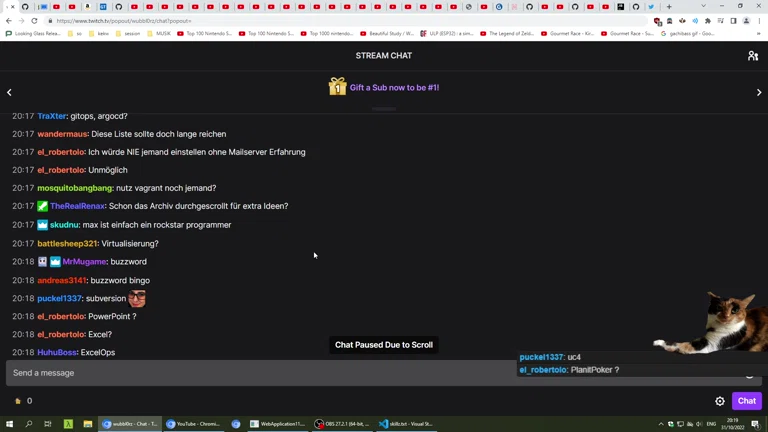This screenshot has height=432, width=768.
Task: Click MrMugame's first chat badge
Action: [43, 262]
